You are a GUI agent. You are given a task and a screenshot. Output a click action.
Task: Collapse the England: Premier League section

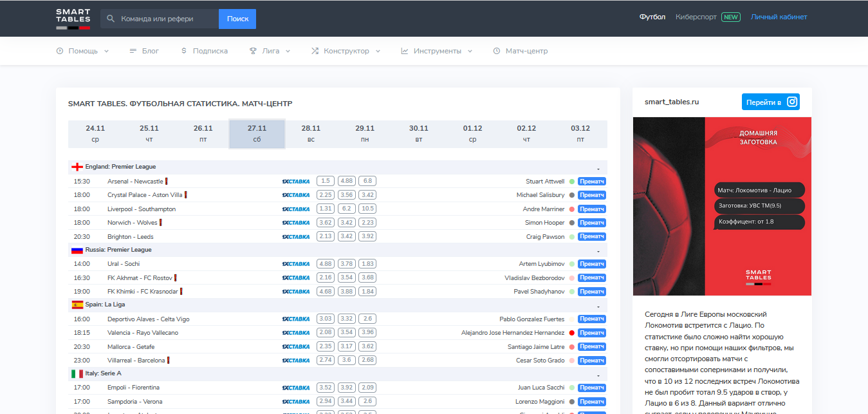[598, 167]
